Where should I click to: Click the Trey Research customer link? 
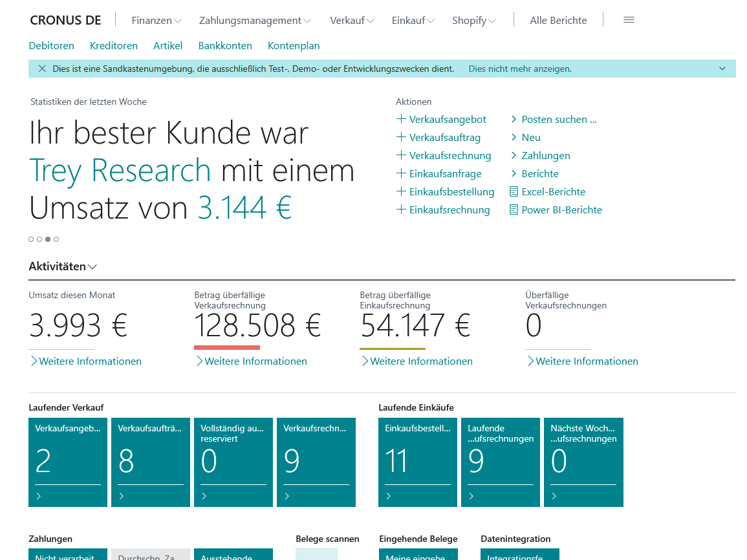[x=120, y=171]
